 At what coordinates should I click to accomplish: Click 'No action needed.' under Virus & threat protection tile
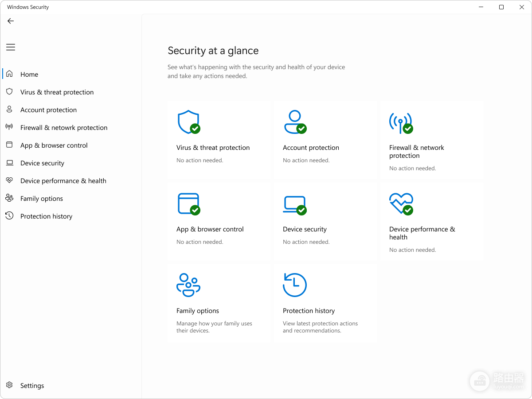(200, 160)
